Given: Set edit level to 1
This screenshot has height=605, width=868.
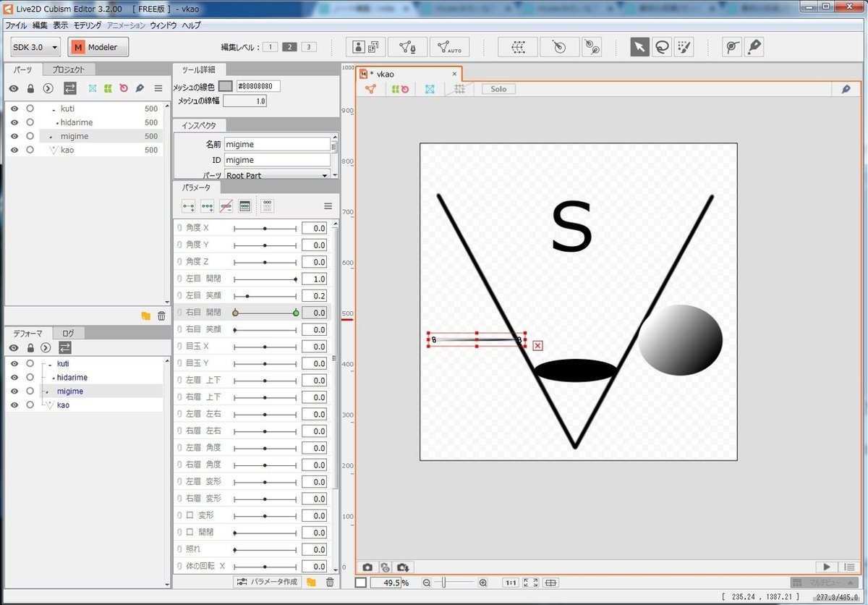Looking at the screenshot, I should (x=270, y=47).
